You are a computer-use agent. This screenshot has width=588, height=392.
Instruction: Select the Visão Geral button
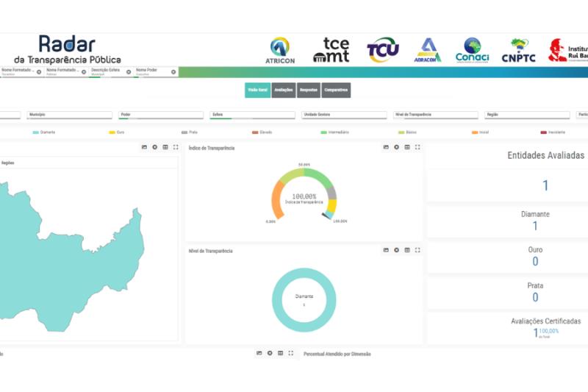pos(257,90)
